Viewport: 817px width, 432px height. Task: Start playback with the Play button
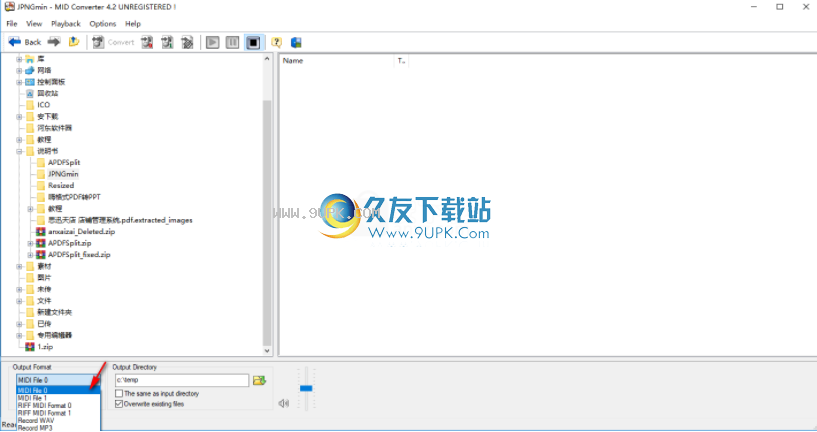coord(213,42)
